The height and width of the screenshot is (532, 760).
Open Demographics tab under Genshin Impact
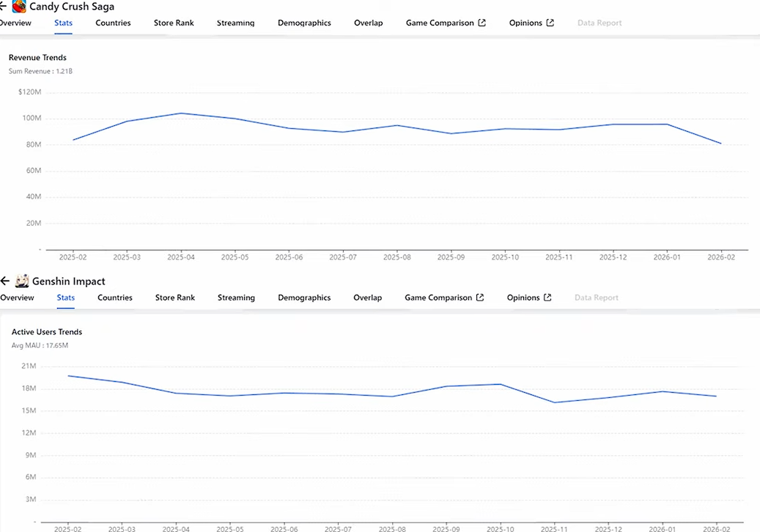point(304,298)
